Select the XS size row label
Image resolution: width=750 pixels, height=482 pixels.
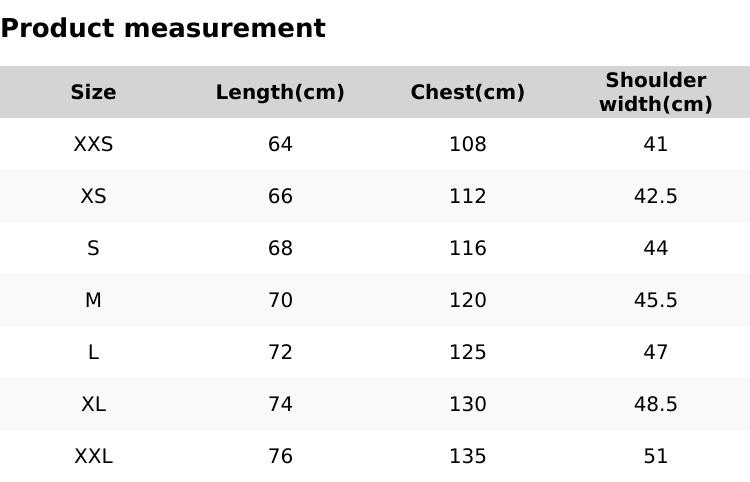coord(93,196)
